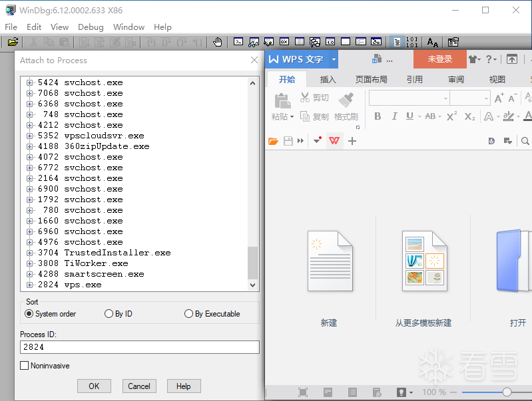Apply subscript X₂ in WPS ribbon
This screenshot has width=532, height=401.
point(470,116)
